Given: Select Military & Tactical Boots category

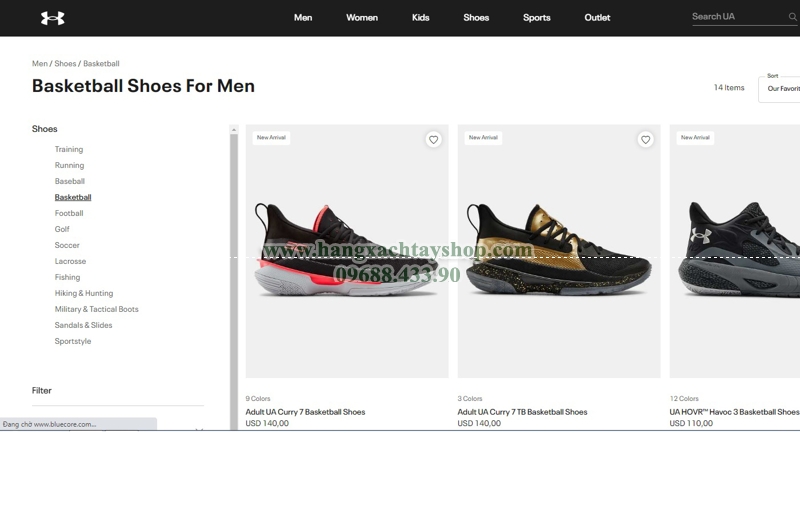Looking at the screenshot, I should [x=96, y=309].
